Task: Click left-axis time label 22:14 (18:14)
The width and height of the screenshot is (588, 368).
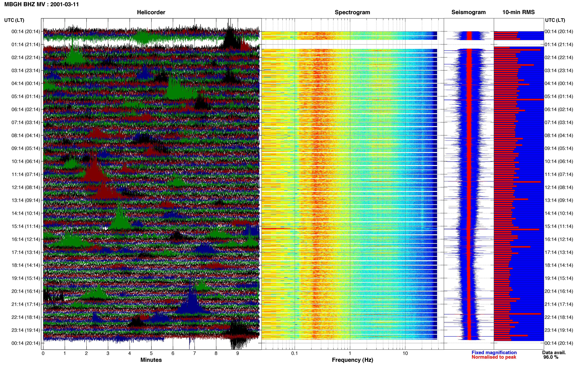Action: (26, 317)
